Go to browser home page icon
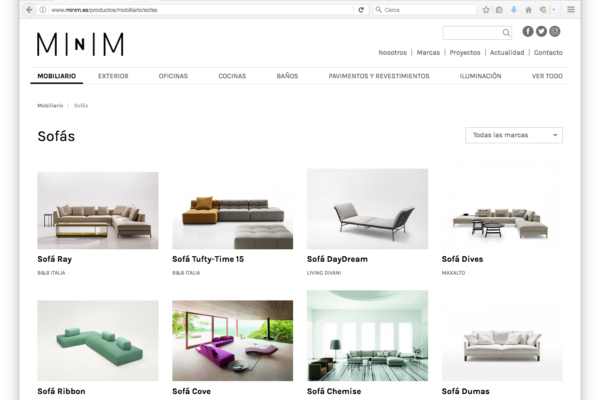Image resolution: width=600 pixels, height=400 pixels. click(528, 10)
